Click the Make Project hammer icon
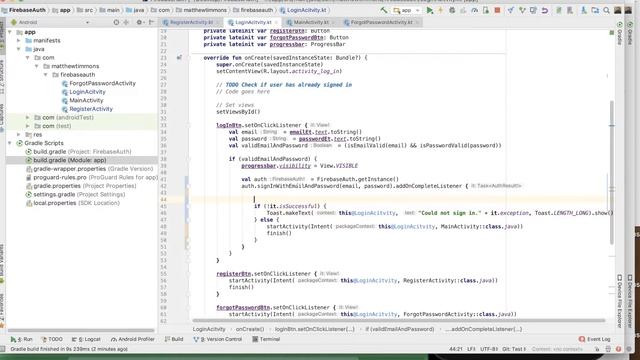The width and height of the screenshot is (640, 360). coord(384,10)
